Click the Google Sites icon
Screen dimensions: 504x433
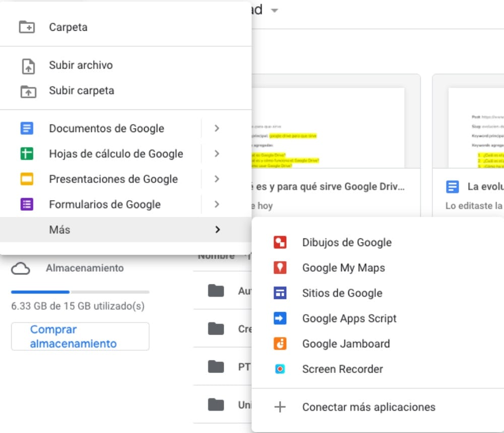280,293
